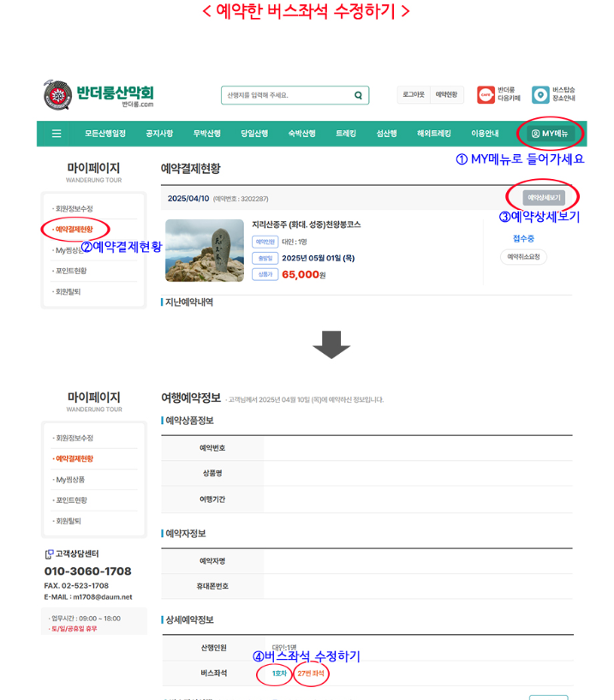The image size is (614, 700).
Task: Type in the 산행지 search field
Action: click(287, 95)
